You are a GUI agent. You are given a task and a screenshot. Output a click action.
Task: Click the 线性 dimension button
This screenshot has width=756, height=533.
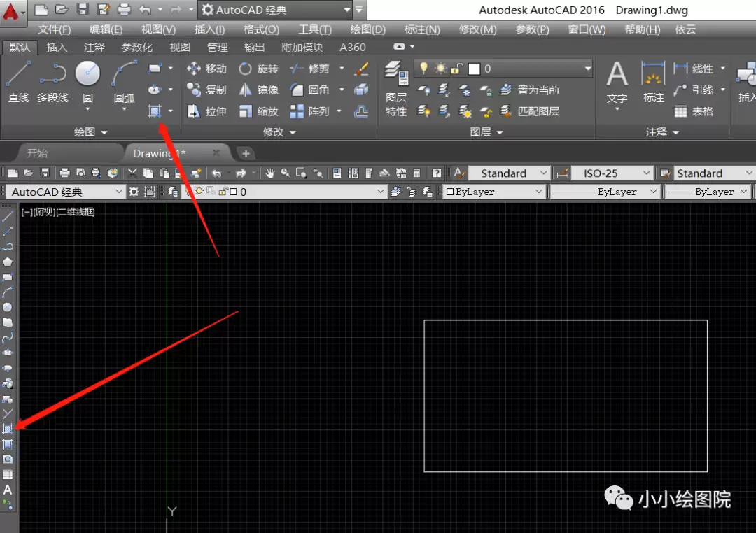click(x=694, y=69)
